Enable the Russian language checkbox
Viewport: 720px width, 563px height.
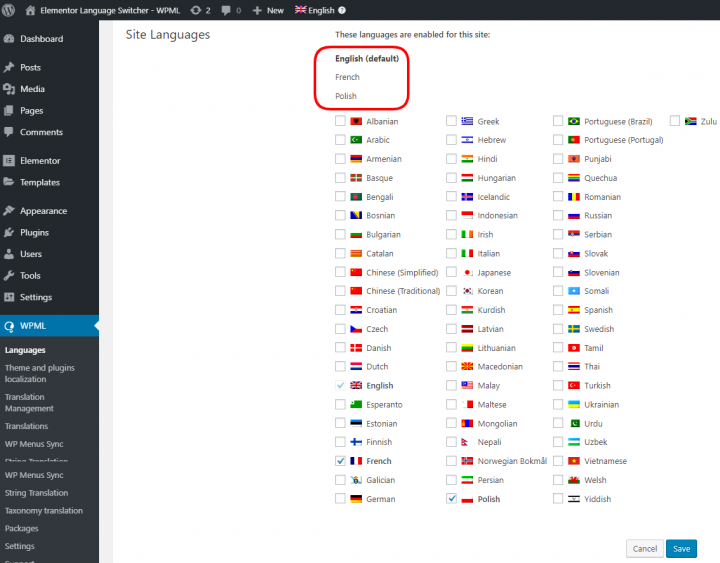[558, 215]
